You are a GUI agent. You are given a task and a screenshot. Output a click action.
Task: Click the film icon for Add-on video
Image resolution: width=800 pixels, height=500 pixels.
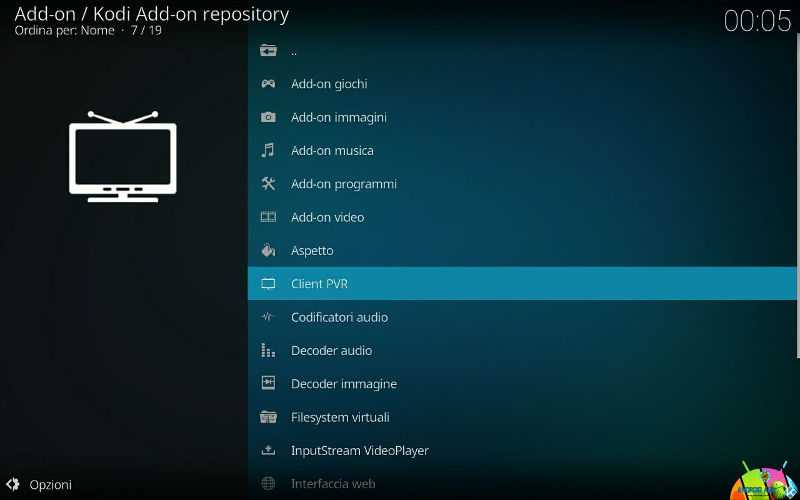[268, 217]
